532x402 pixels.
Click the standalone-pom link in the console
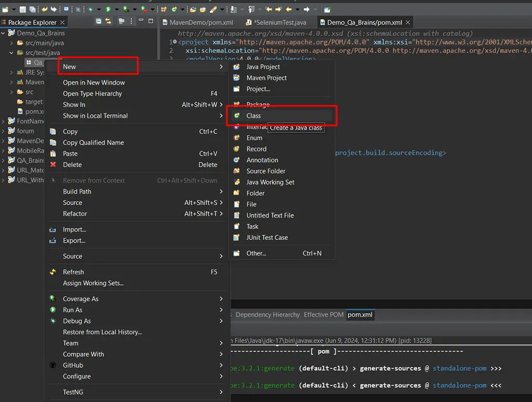pos(459,368)
